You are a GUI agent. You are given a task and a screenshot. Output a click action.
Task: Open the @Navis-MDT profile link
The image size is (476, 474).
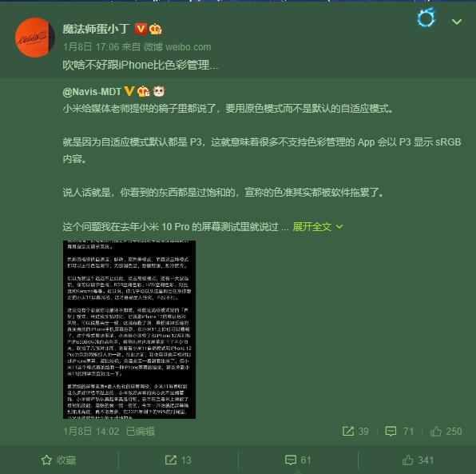tap(92, 91)
